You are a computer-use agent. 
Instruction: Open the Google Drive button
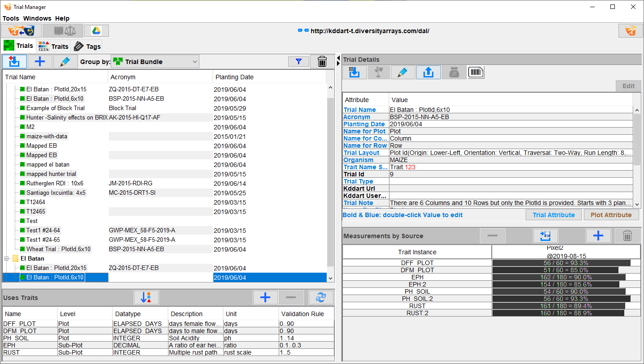coord(96,31)
